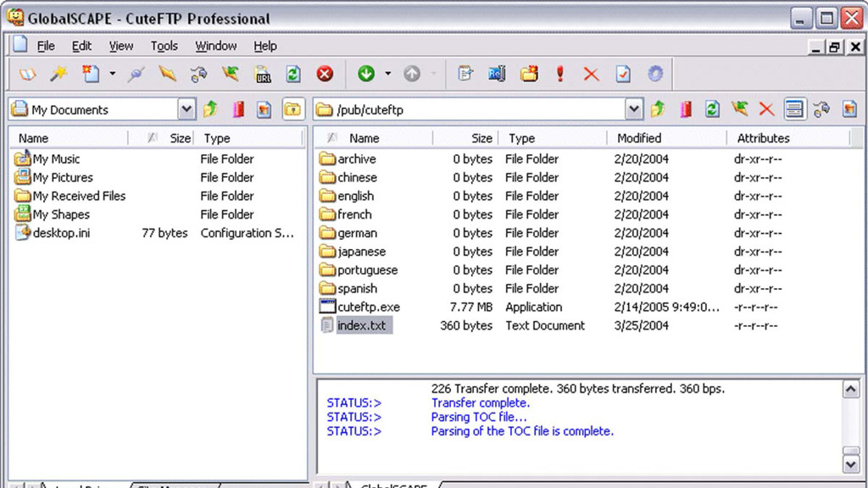Open the /pub/cuteftp remote path dropdown

pyautogui.click(x=634, y=109)
